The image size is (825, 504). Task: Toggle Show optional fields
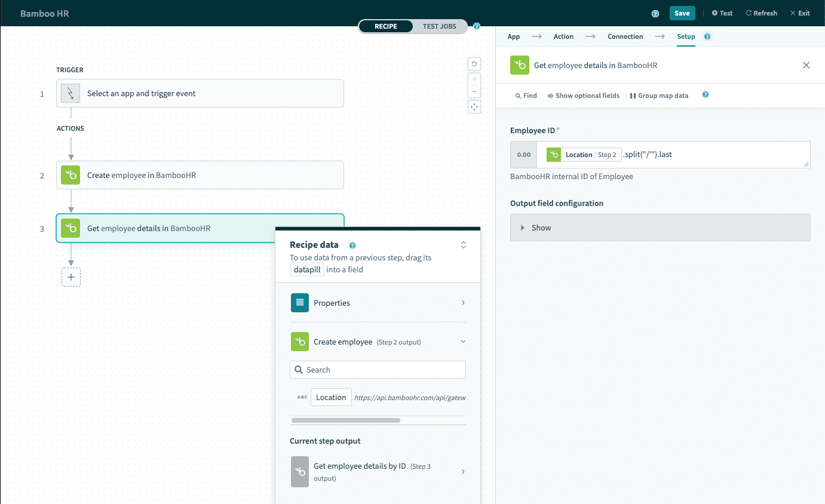584,96
